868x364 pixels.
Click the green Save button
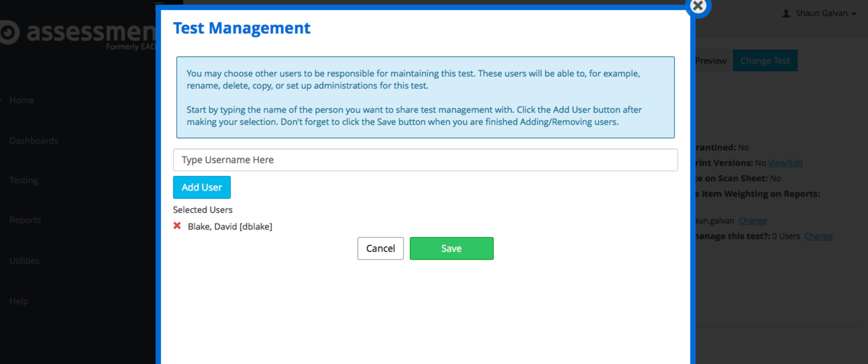pos(451,249)
